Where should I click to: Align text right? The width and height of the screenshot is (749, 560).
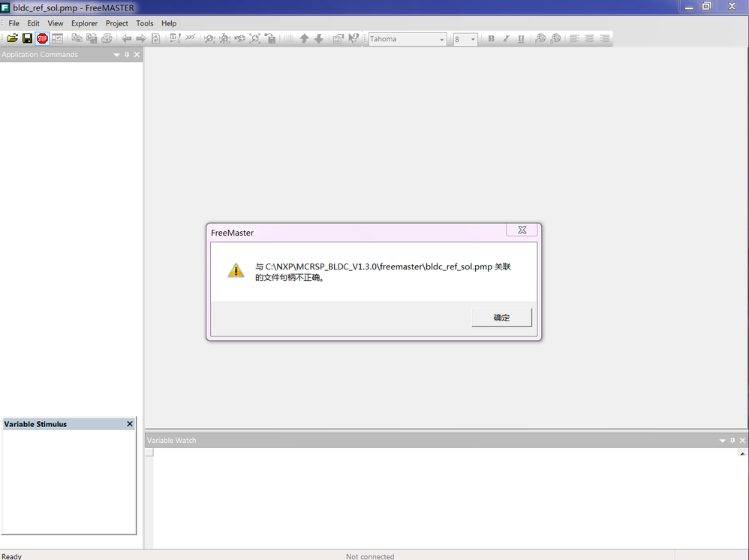pyautogui.click(x=605, y=39)
